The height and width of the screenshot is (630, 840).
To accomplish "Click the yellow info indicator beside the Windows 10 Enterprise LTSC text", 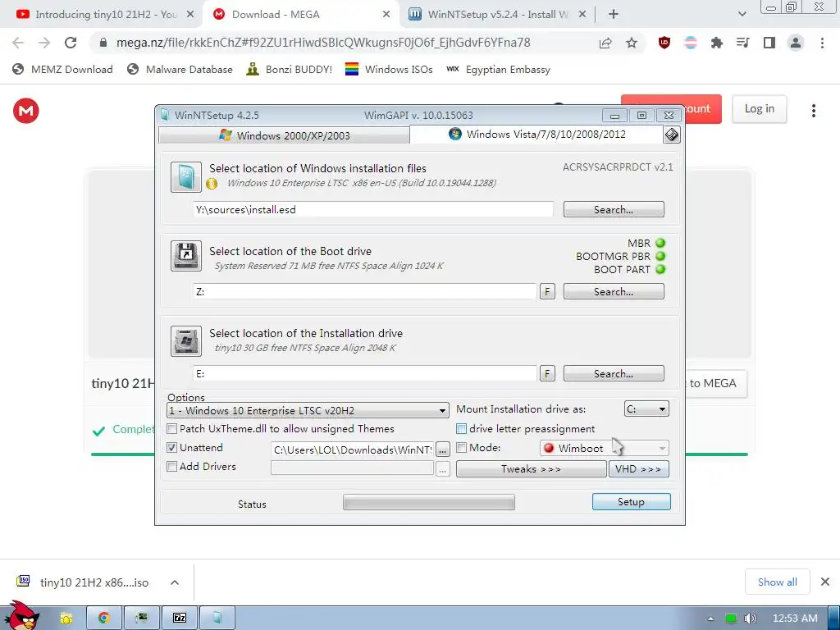I will (212, 184).
